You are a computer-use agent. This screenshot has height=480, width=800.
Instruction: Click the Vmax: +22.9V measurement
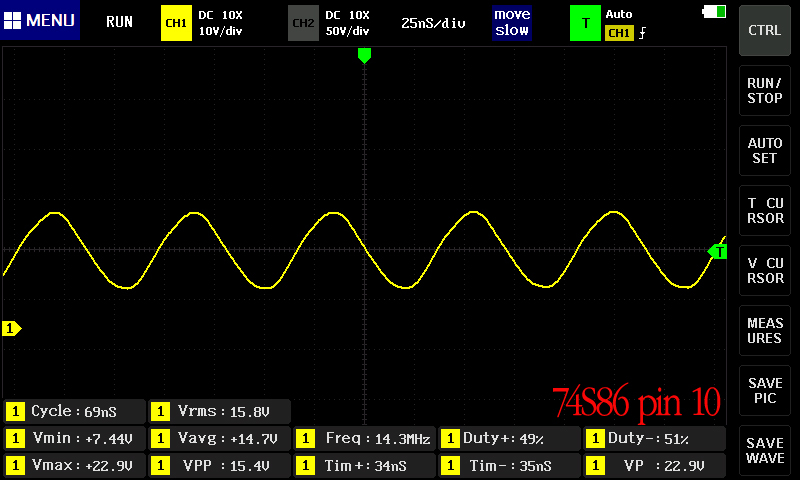75,465
